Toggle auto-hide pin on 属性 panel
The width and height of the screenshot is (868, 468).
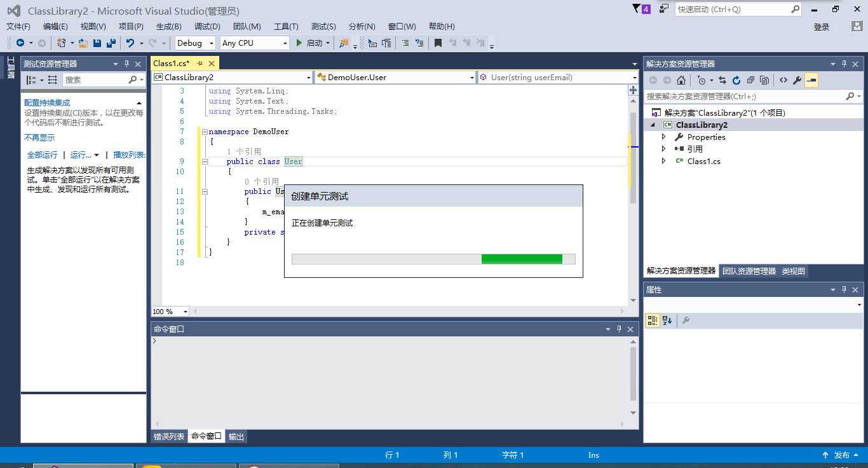844,289
